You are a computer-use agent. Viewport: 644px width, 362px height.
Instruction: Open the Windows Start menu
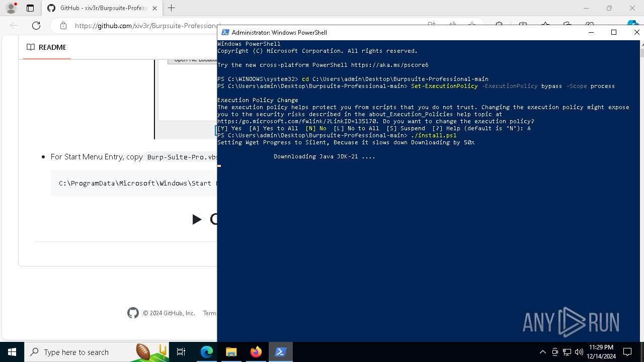(12, 352)
